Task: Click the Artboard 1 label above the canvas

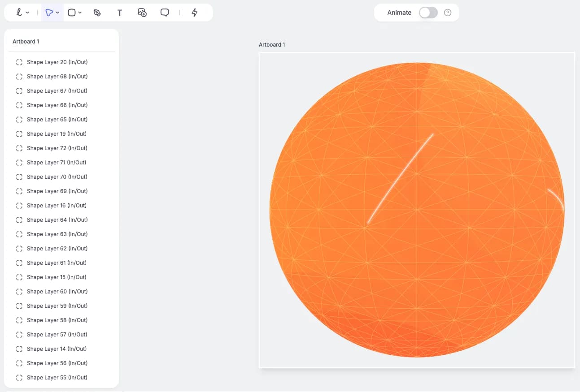Action: pos(272,44)
